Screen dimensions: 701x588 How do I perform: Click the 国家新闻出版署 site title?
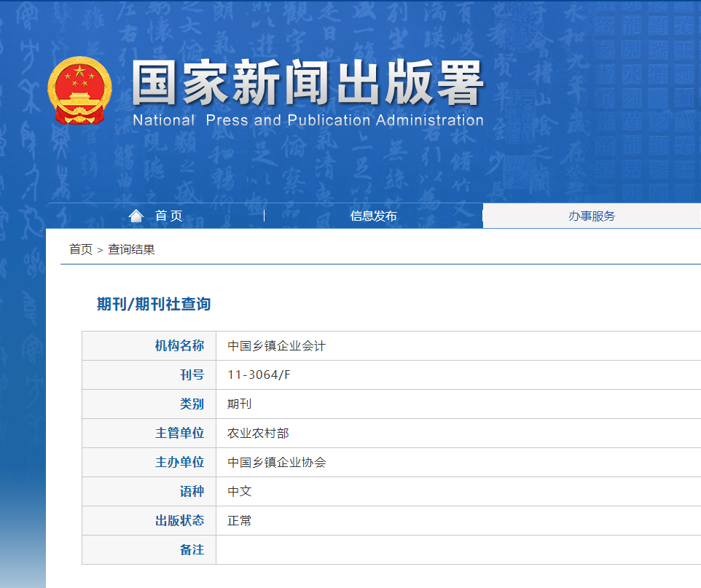coord(308,84)
